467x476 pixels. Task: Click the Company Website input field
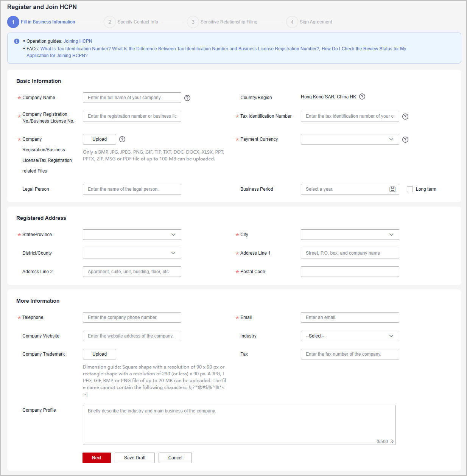(x=132, y=336)
